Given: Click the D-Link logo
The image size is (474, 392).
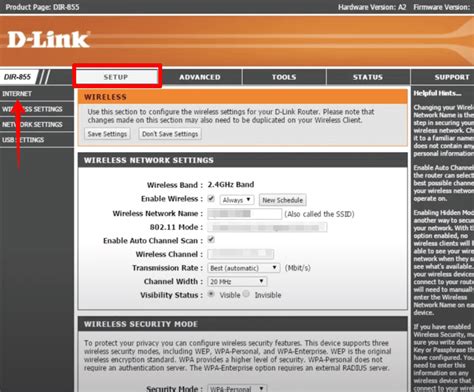Looking at the screenshot, I should point(48,39).
